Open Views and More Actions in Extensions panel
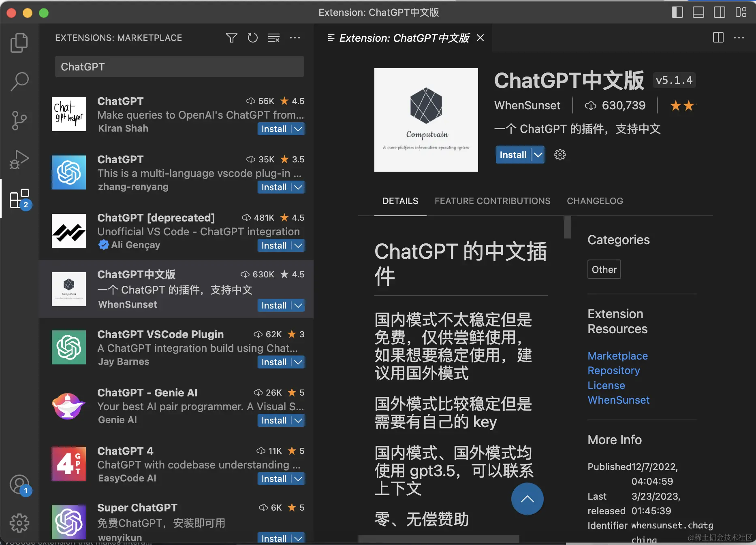Viewport: 756px width, 545px height. click(x=295, y=38)
